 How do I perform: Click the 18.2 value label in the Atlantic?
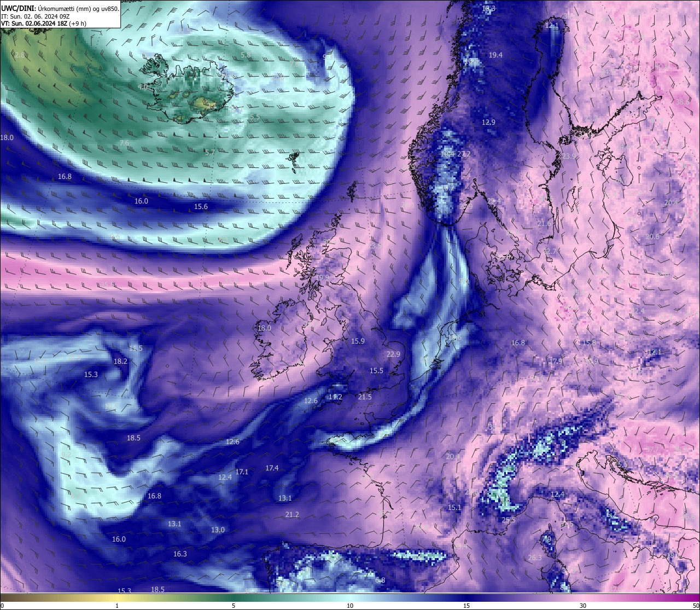[x=120, y=361]
